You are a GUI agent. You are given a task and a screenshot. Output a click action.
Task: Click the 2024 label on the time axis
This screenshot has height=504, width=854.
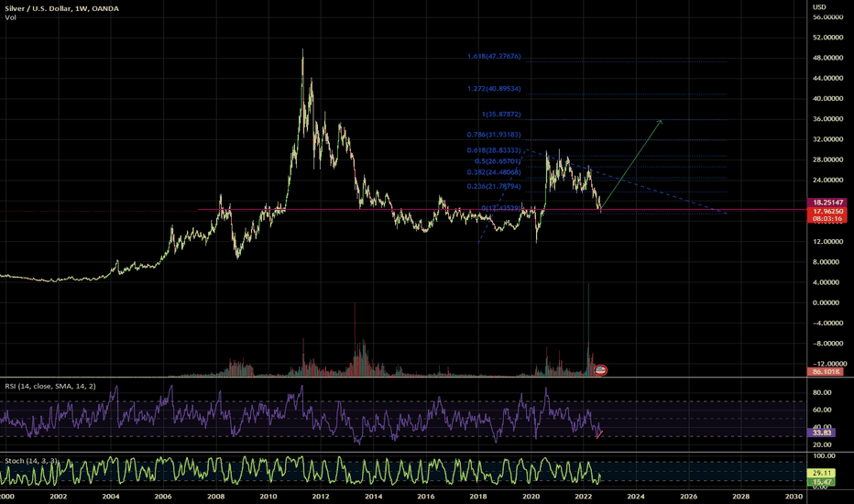point(636,497)
